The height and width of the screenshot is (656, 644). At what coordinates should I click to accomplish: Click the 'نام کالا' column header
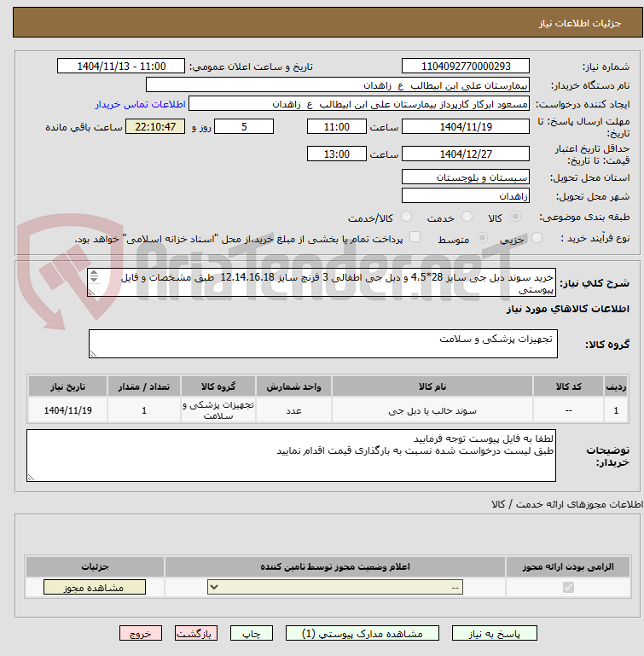[432, 386]
